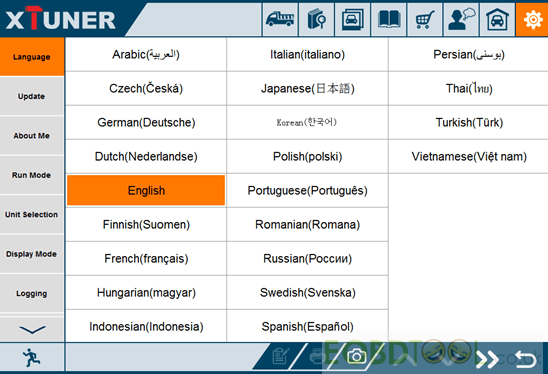Viewport: 548px width, 374px height.
Task: Select the Language settings tab
Action: (x=32, y=57)
